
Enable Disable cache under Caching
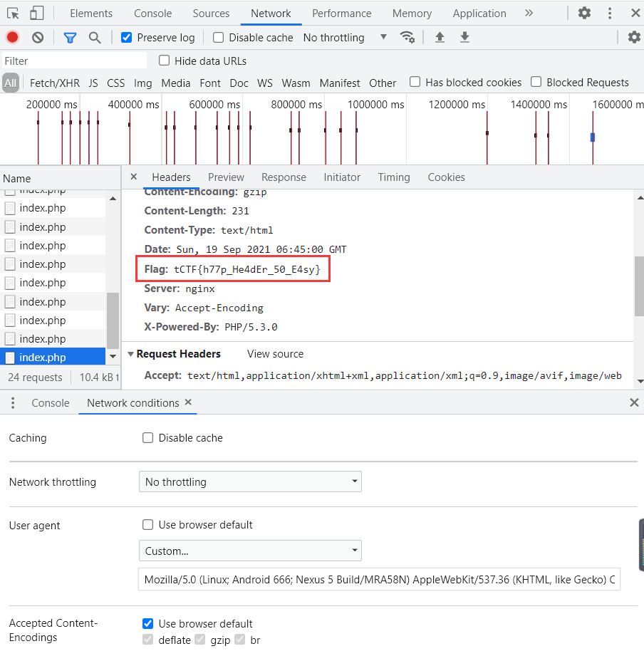tap(147, 437)
